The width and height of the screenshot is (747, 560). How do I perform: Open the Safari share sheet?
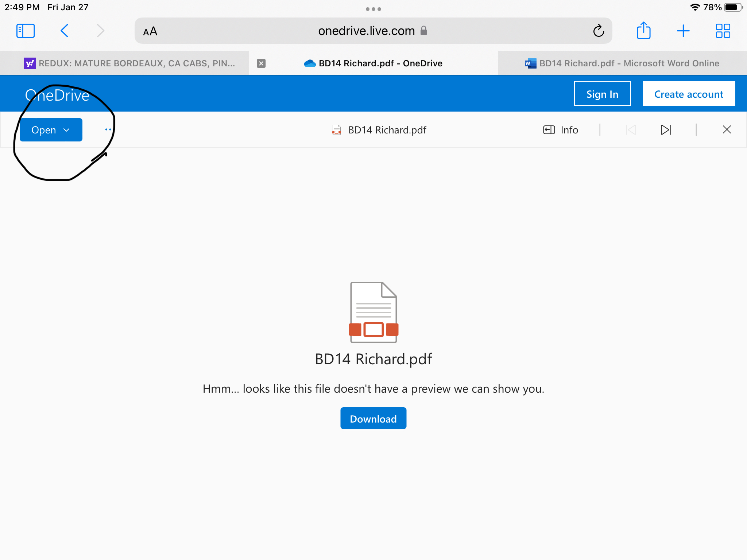(643, 30)
